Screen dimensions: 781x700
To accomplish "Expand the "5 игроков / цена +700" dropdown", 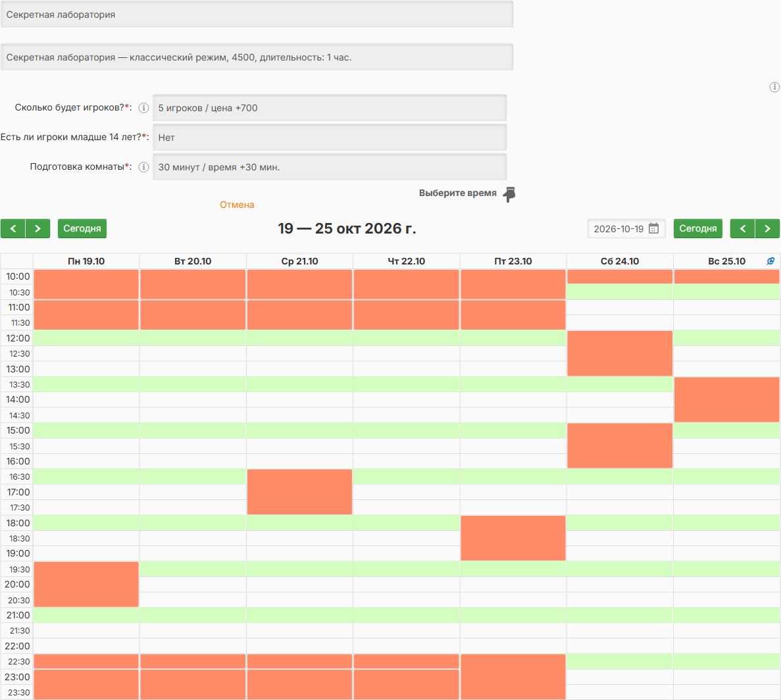I will [330, 107].
